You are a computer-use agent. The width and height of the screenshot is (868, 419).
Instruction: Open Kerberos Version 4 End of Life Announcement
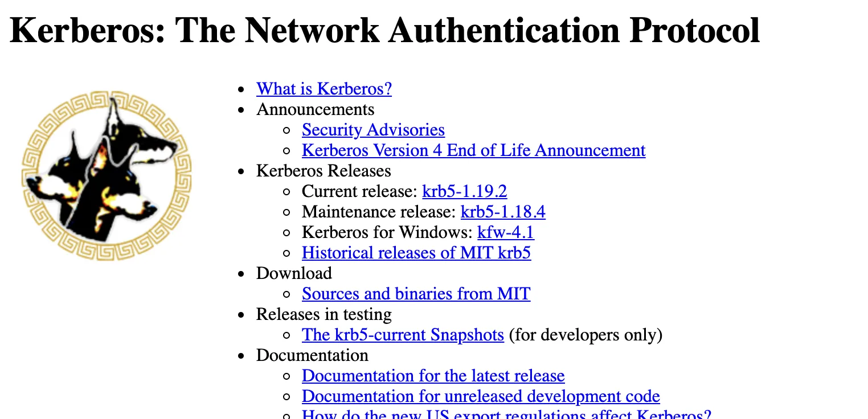click(474, 150)
